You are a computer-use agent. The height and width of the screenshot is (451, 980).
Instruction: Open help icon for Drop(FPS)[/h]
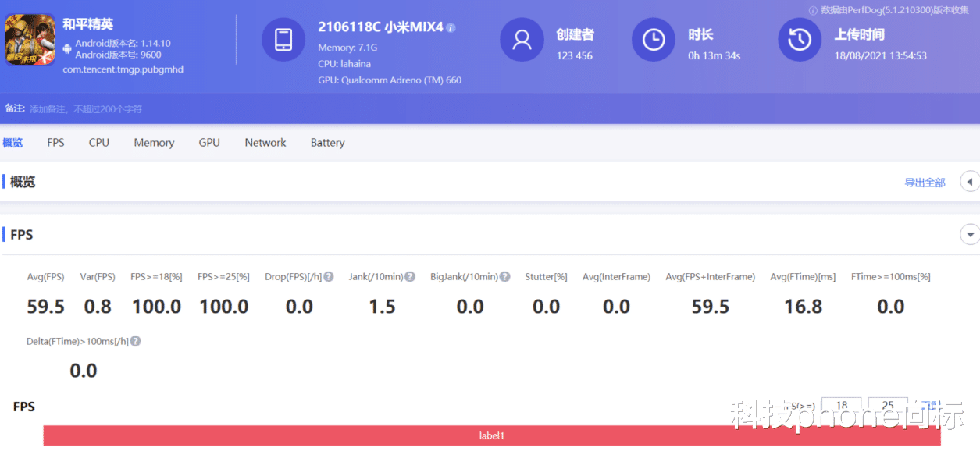tap(329, 277)
